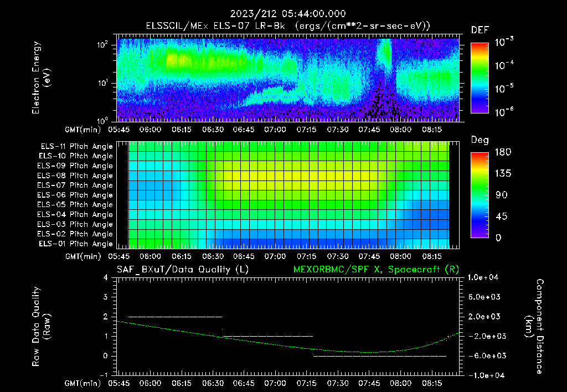Screen dimensions: 567x392
Task: Click the 135 value on Deg scale
Action: [x=503, y=174]
